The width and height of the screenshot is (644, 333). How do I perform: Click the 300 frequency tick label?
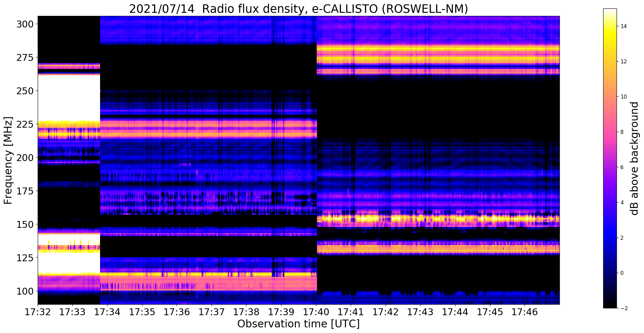coord(25,24)
